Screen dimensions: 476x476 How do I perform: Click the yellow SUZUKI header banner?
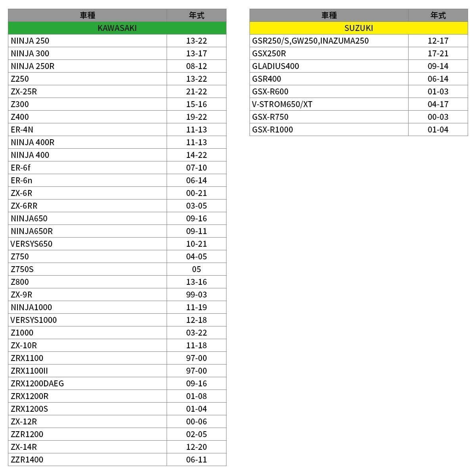(x=359, y=28)
